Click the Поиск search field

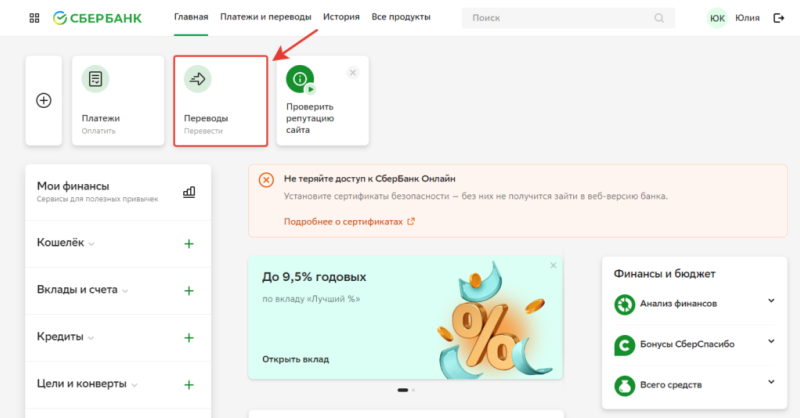568,18
